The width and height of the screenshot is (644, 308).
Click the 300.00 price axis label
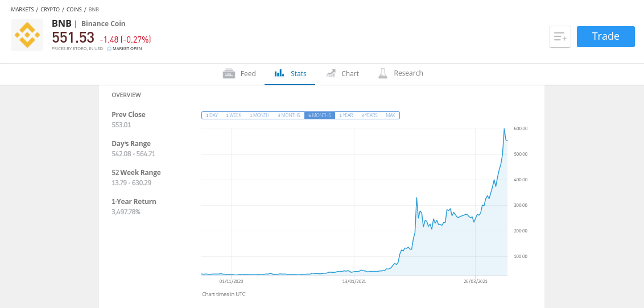click(521, 205)
